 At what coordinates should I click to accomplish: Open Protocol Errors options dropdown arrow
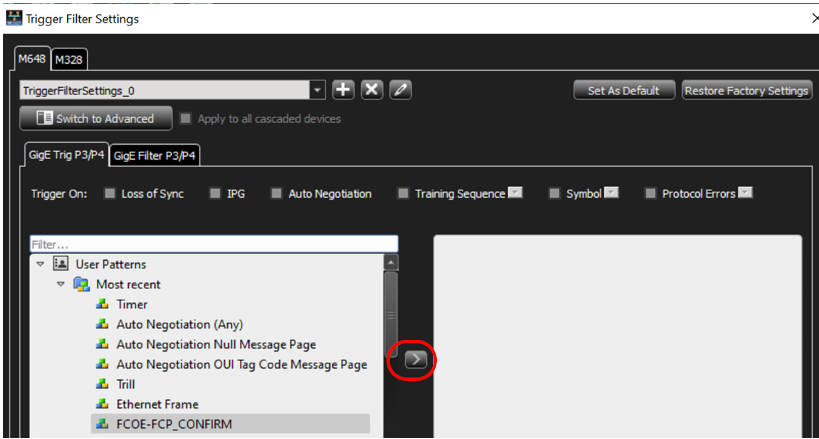(746, 193)
